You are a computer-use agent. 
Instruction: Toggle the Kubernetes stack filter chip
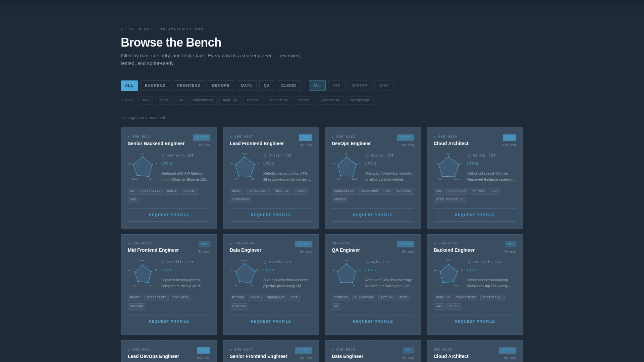tap(203, 100)
